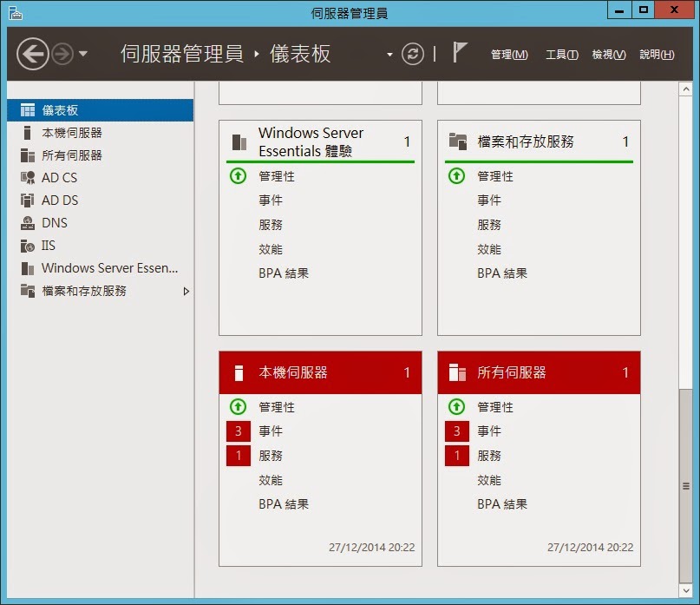Open IIS in the sidebar
700x605 pixels.
(x=101, y=246)
